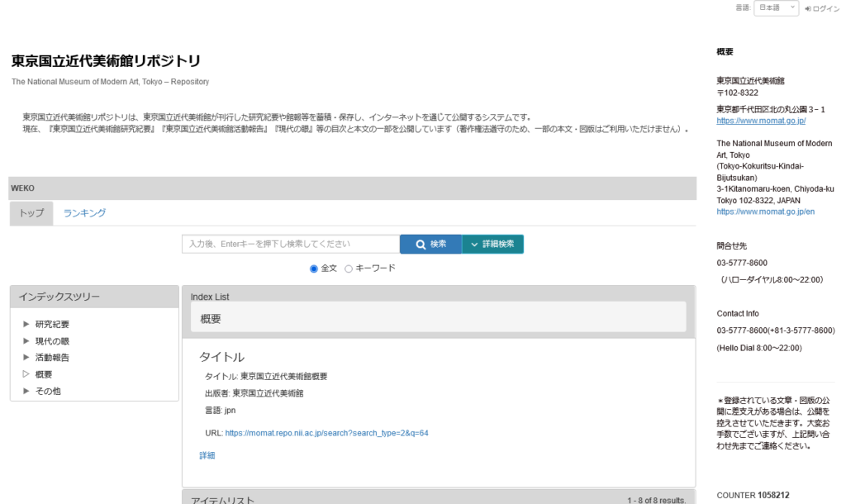Image resolution: width=846 pixels, height=504 pixels.
Task: Open the 詳細検索 advanced search dropdown
Action: tap(492, 244)
